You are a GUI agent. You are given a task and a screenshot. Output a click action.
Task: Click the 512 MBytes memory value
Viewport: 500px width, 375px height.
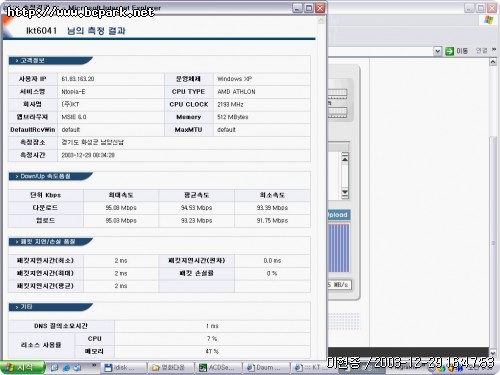[x=233, y=117]
